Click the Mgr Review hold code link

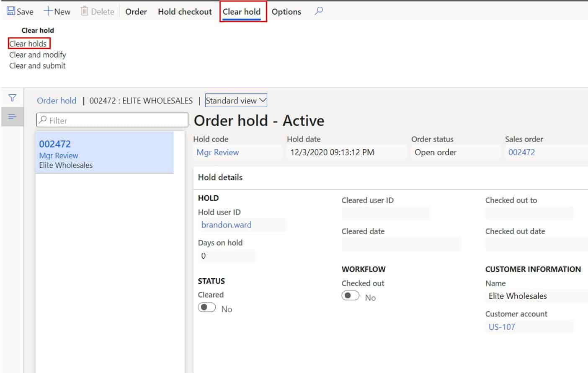(217, 152)
